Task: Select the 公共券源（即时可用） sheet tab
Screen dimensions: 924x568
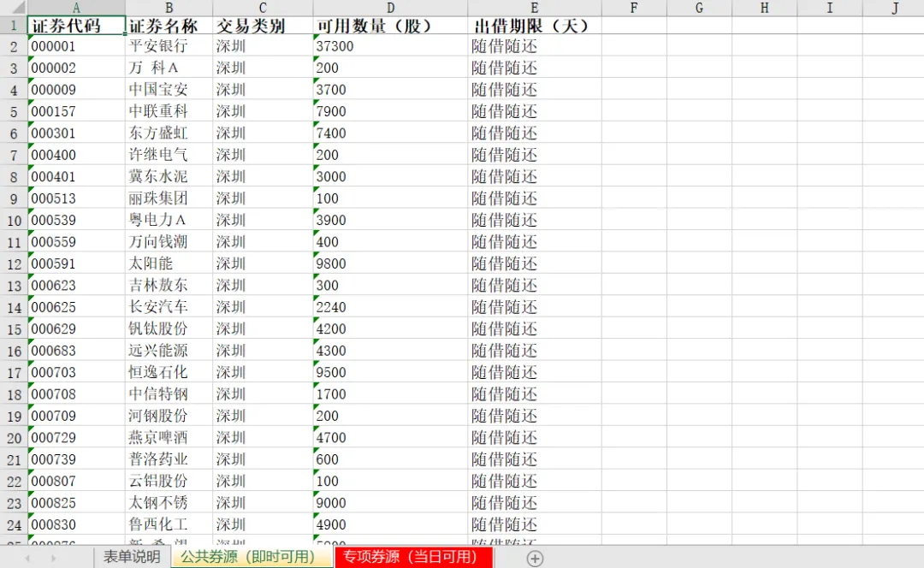Action: tap(250, 557)
